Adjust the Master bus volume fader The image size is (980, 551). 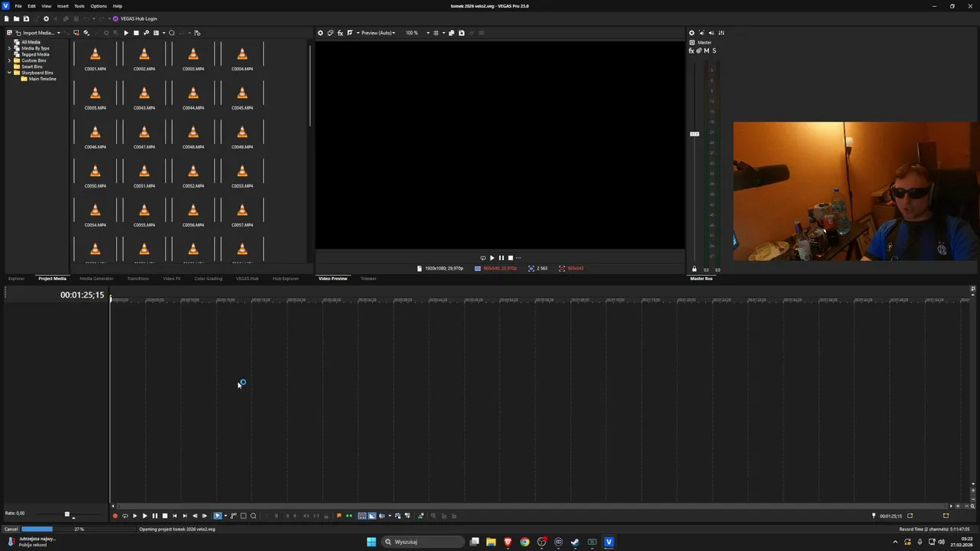(694, 134)
